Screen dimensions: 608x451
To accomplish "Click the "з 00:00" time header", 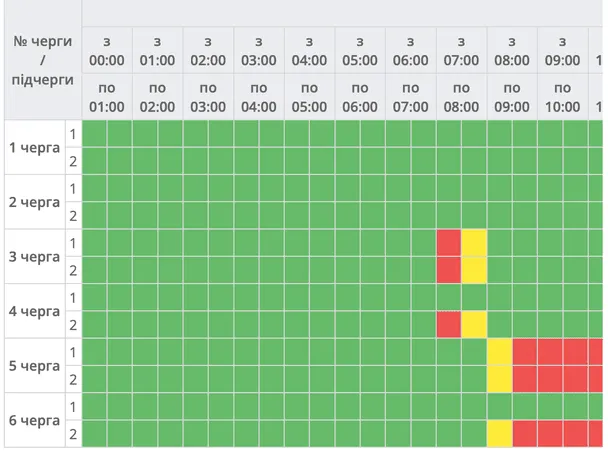I will (106, 50).
